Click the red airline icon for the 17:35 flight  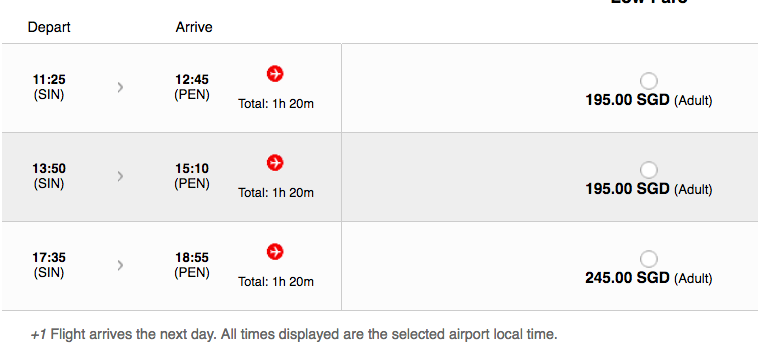click(x=275, y=252)
